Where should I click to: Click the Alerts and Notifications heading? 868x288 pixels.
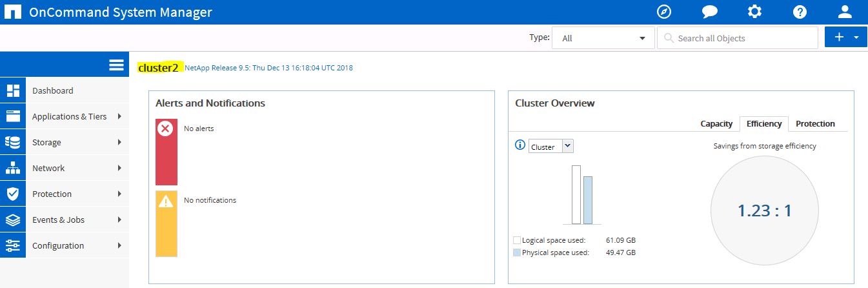pyautogui.click(x=210, y=103)
